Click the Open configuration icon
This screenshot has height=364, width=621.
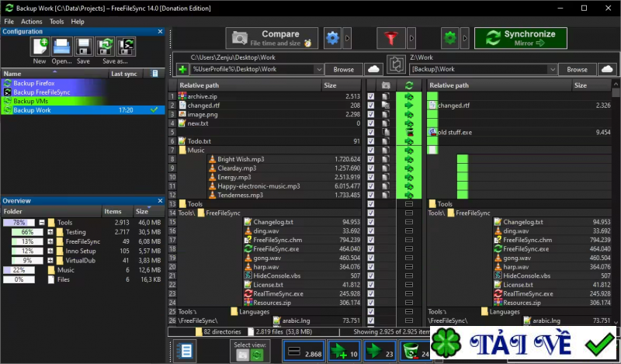click(62, 47)
